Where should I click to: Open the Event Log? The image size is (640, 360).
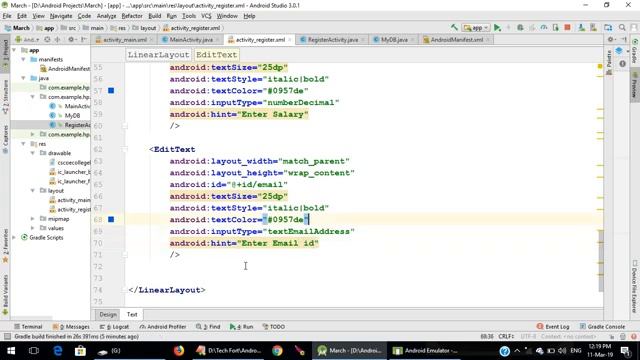pos(553,327)
